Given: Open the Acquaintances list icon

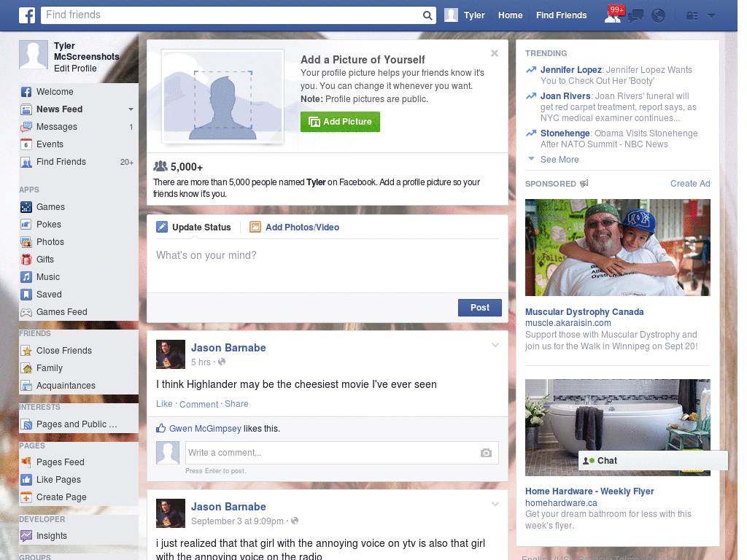Looking at the screenshot, I should (x=26, y=386).
